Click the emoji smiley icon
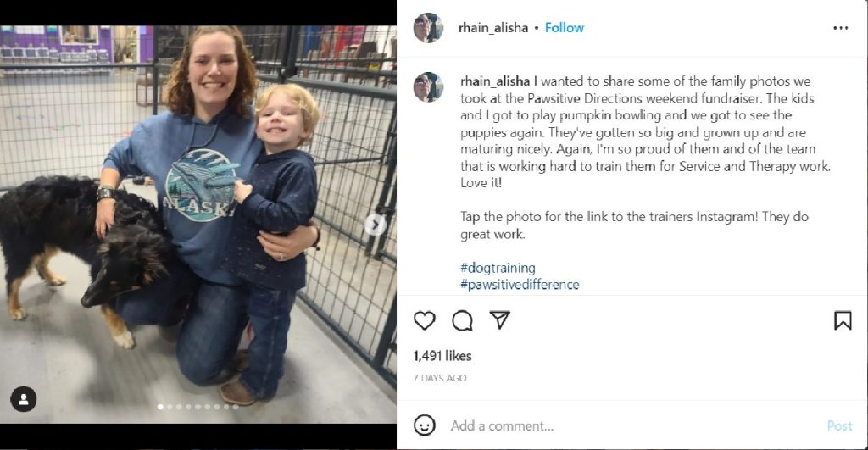The width and height of the screenshot is (868, 450). pyautogui.click(x=425, y=425)
